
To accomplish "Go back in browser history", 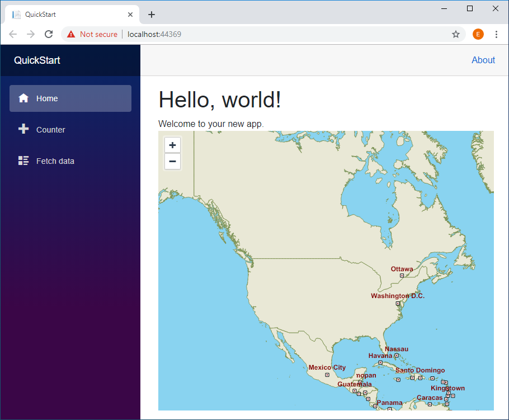I will click(13, 34).
